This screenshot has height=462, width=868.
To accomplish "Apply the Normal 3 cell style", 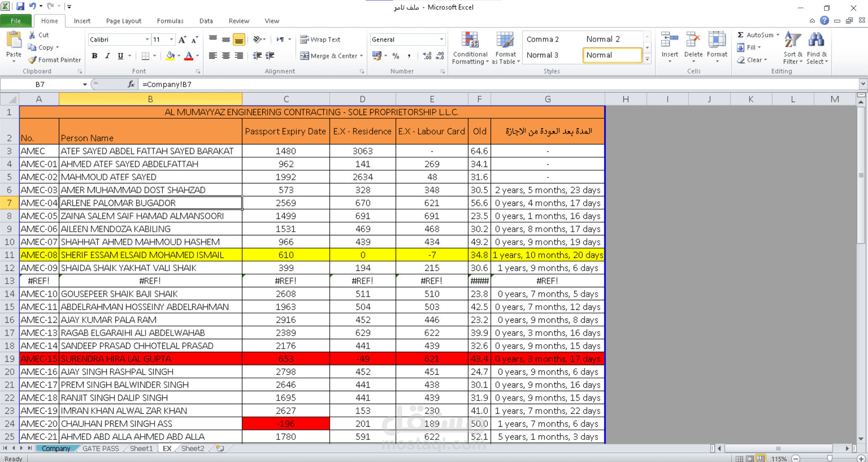I will [x=542, y=55].
